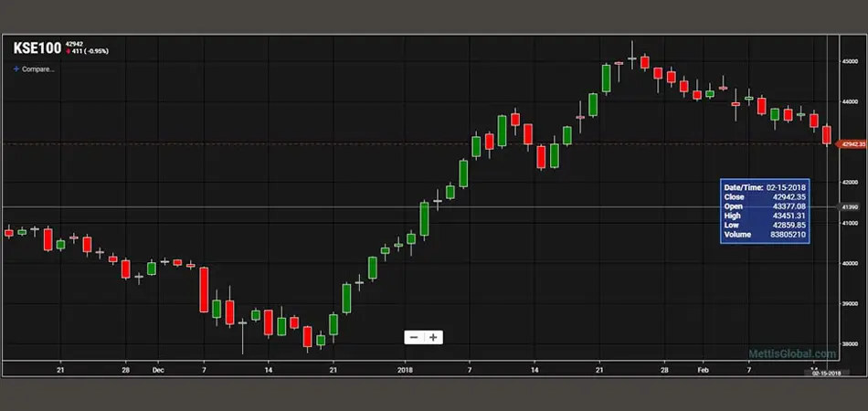Viewport: 868px width, 411px height.
Task: Click the 42000 price axis label
Action: 851,182
